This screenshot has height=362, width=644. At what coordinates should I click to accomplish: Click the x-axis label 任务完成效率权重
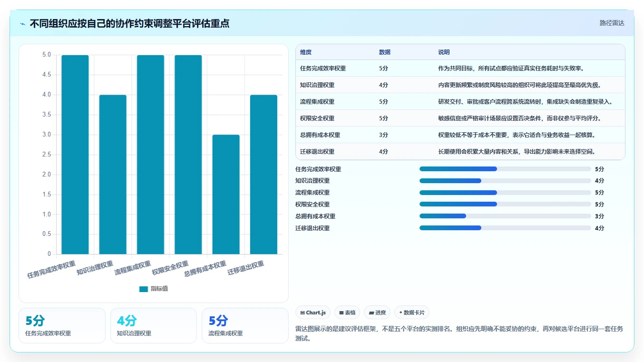click(51, 269)
